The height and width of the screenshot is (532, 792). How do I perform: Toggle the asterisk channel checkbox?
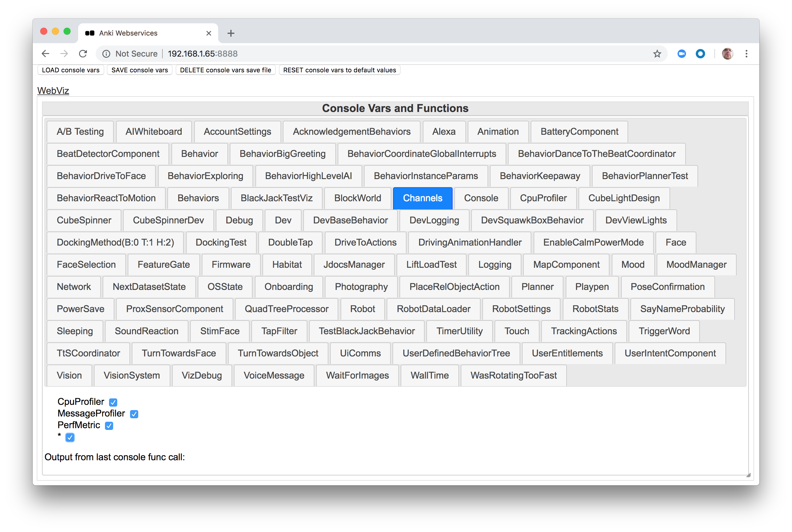(70, 437)
